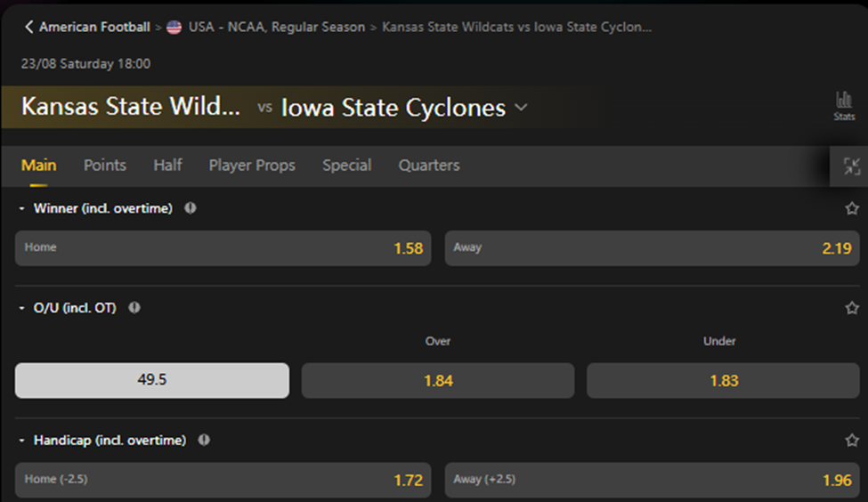Image resolution: width=868 pixels, height=502 pixels.
Task: Click the back arrow beside American Football
Action: 28,27
